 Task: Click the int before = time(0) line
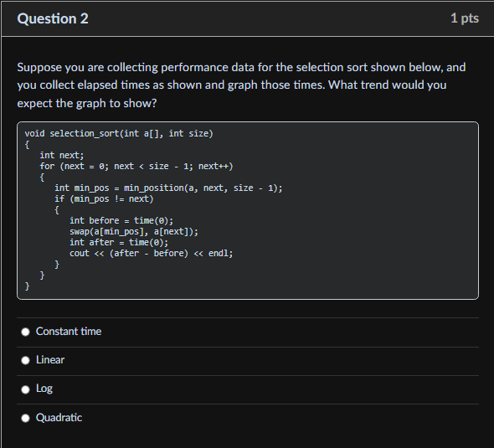pyautogui.click(x=121, y=220)
